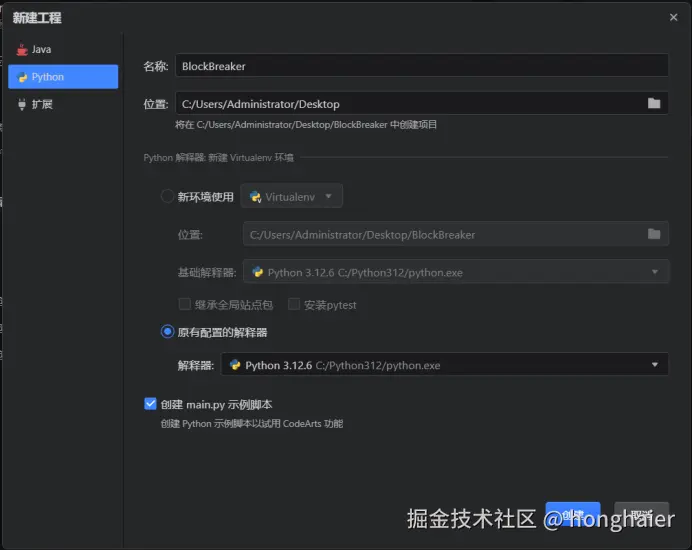Open the 基础解释器 base interpreter dropdown
The width and height of the screenshot is (692, 550).
coord(455,272)
